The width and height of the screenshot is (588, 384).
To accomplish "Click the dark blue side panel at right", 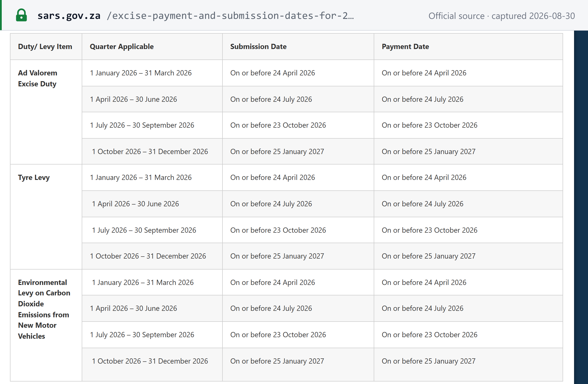I will [581, 207].
